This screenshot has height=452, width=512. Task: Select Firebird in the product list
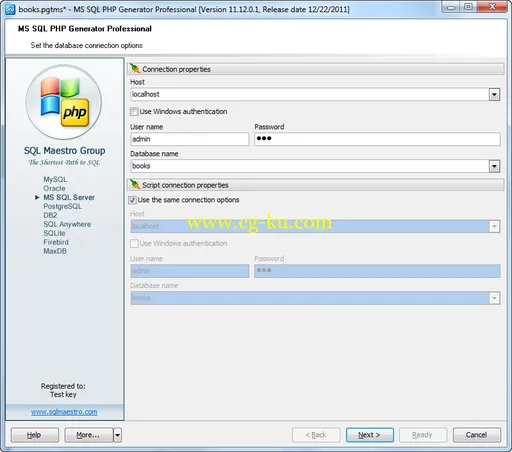point(56,242)
